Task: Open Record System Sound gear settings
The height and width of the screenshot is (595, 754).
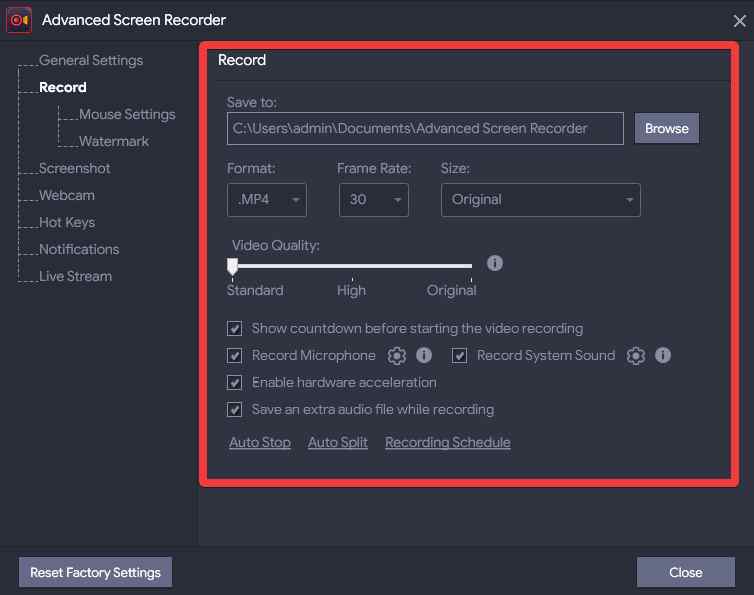Action: [x=636, y=356]
